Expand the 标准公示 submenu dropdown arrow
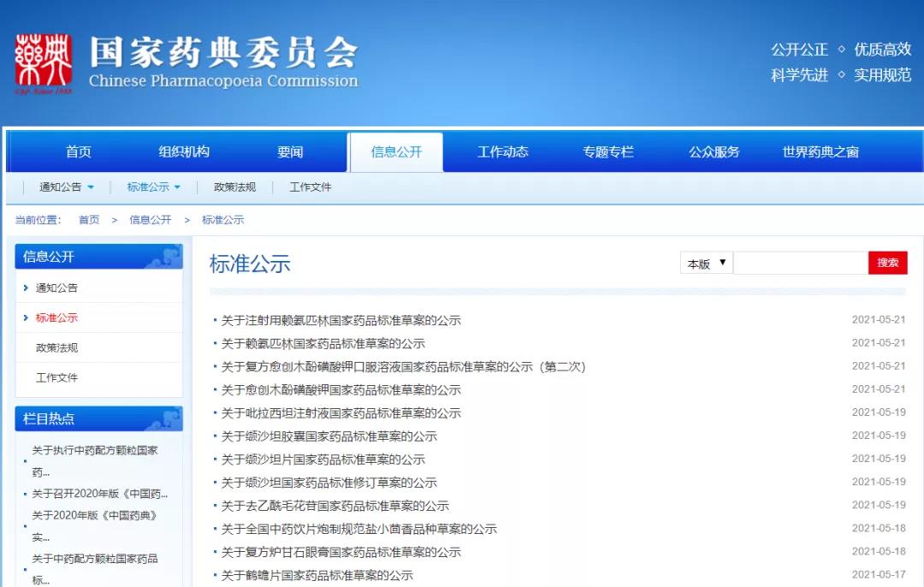 click(178, 187)
